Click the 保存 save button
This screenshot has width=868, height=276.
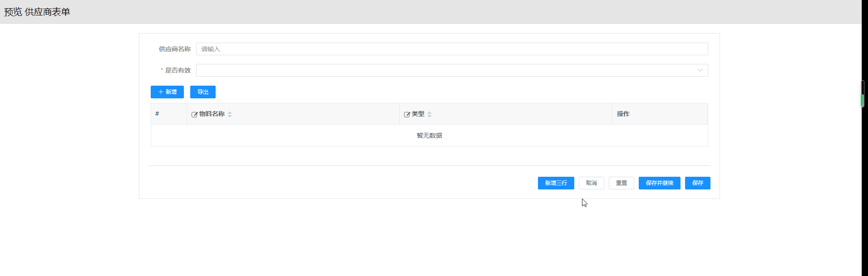point(697,183)
